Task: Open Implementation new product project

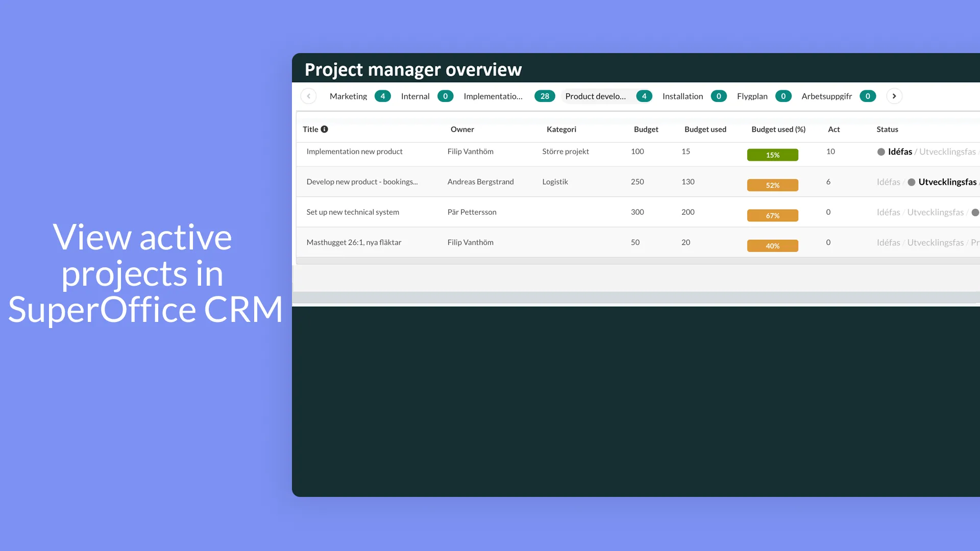Action: point(354,152)
